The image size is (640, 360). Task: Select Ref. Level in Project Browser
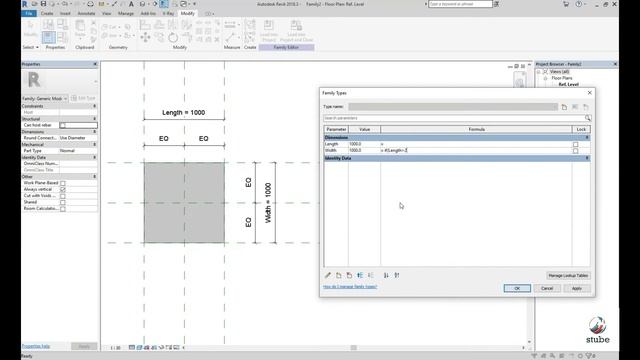(x=569, y=84)
